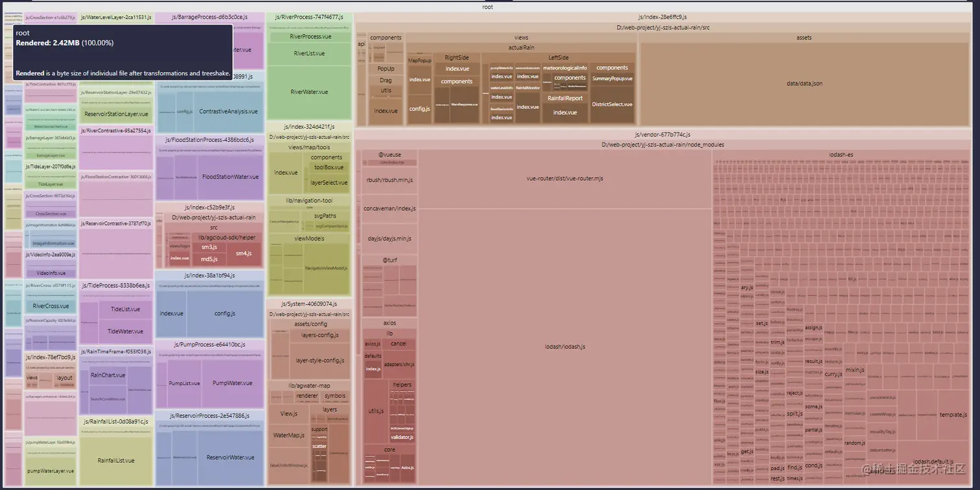Image resolution: width=980 pixels, height=490 pixels.
Task: Select the FloodStationWater.vue block
Action: pos(230,177)
